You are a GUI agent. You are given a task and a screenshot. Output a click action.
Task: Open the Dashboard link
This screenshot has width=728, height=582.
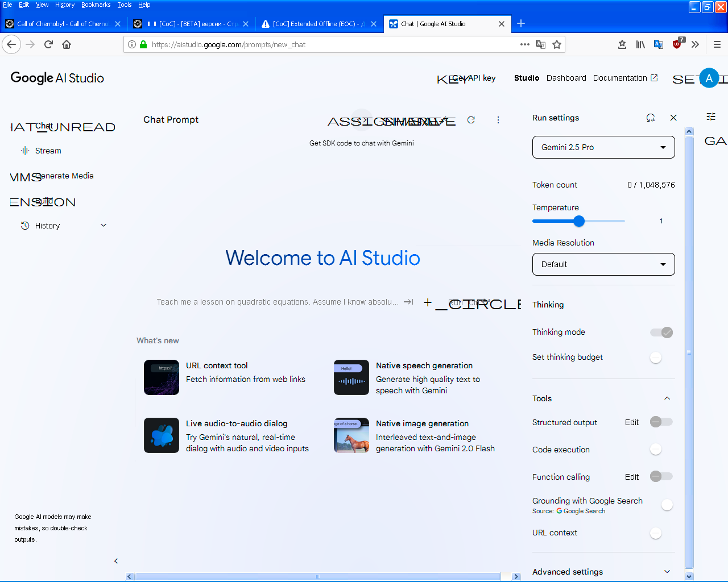(566, 78)
